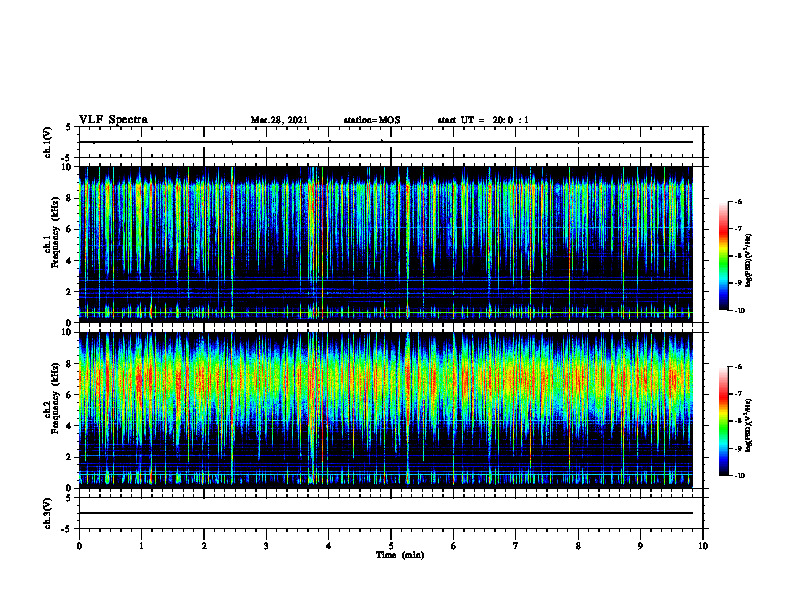Click time axis tick label "7"
The image size is (792, 612).
516,546
